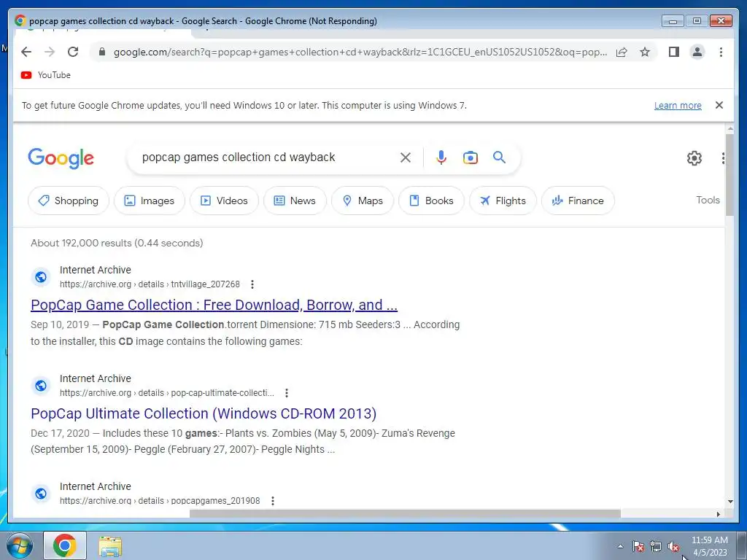Click the archive.org tntvillage_207268 URL text
Viewport: 747px width, 560px height.
150,284
